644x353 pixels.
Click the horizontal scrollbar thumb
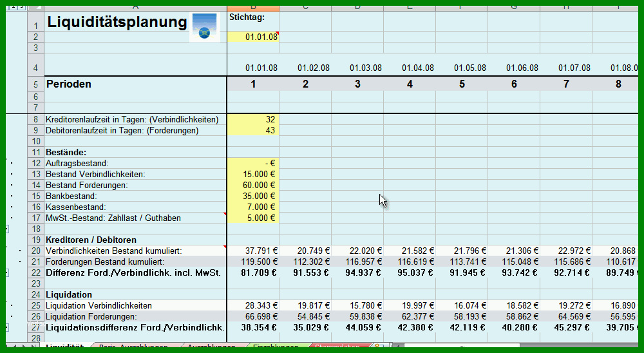[462, 347]
